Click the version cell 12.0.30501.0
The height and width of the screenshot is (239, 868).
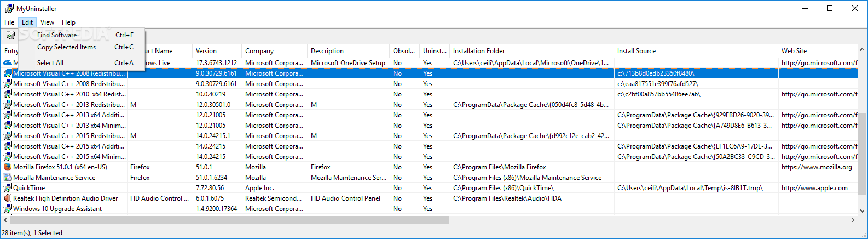click(213, 105)
